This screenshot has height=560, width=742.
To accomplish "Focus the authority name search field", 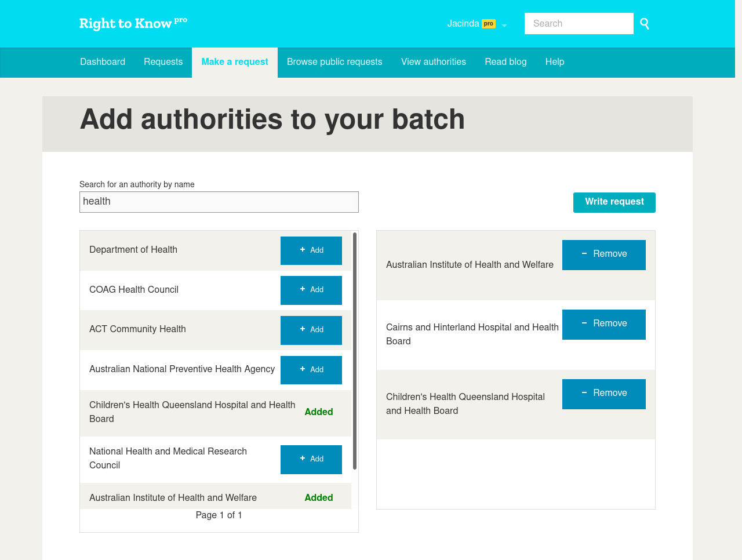I will pyautogui.click(x=219, y=202).
